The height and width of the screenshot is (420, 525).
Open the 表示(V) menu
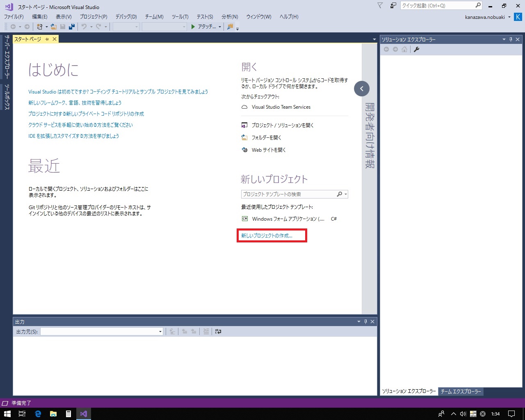64,17
